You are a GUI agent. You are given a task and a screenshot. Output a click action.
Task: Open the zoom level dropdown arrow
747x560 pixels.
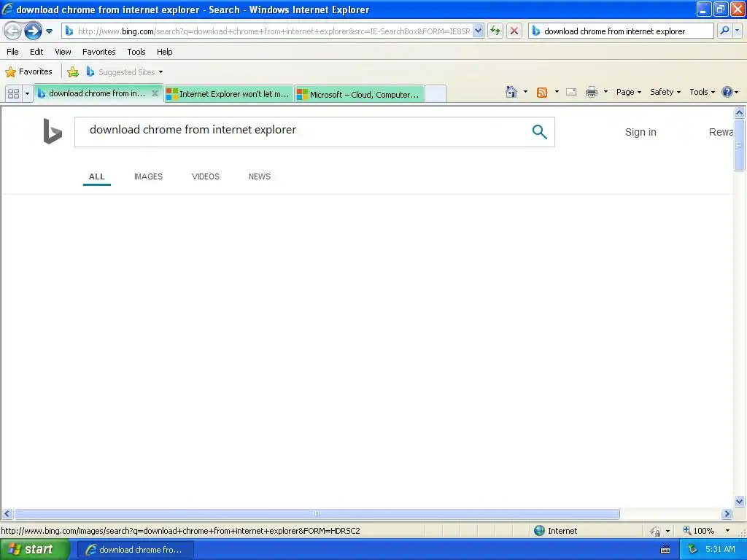727,531
